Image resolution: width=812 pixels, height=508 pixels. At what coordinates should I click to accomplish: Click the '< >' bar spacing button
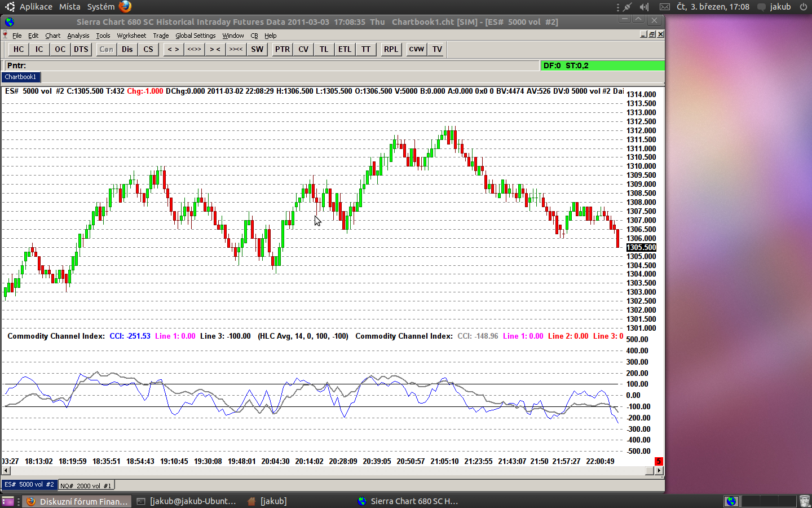pyautogui.click(x=173, y=49)
